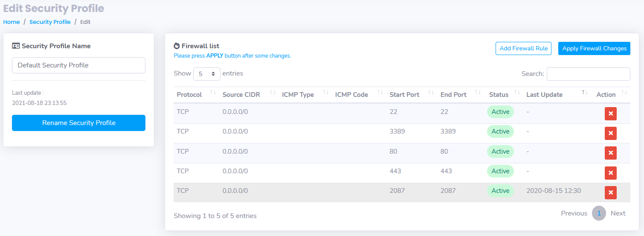The height and width of the screenshot is (236, 644).
Task: Sort table by Protocol column arrows
Action: [x=213, y=93]
